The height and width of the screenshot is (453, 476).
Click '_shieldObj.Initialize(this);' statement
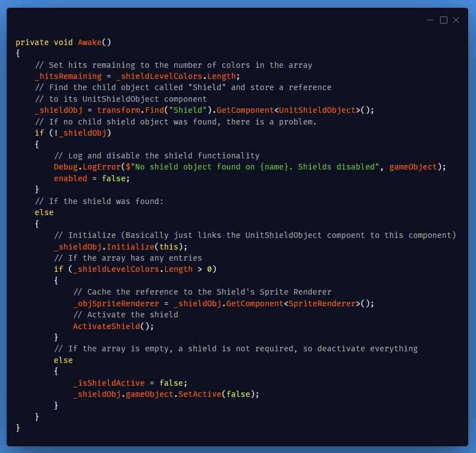click(x=121, y=247)
